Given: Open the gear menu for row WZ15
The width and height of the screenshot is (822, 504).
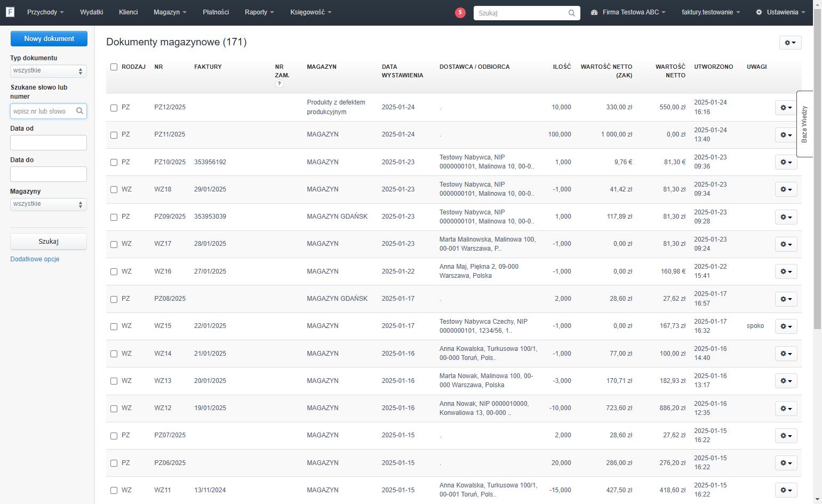Looking at the screenshot, I should coord(786,326).
